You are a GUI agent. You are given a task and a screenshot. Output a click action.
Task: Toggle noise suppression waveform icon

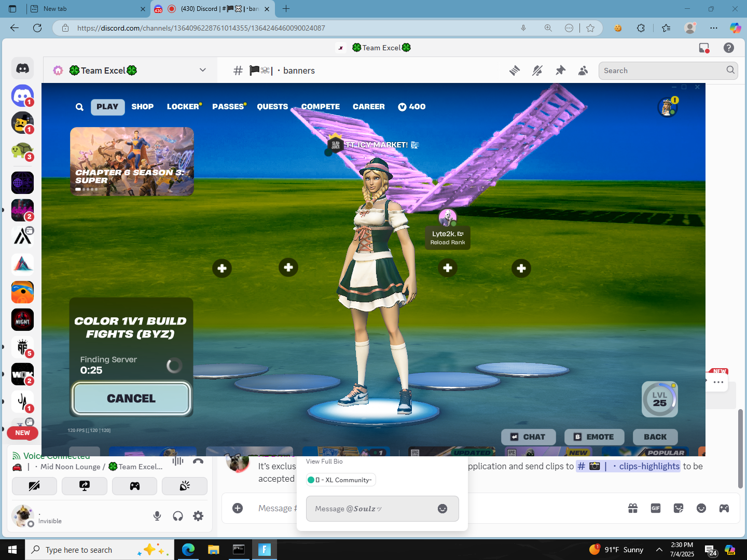point(178,461)
